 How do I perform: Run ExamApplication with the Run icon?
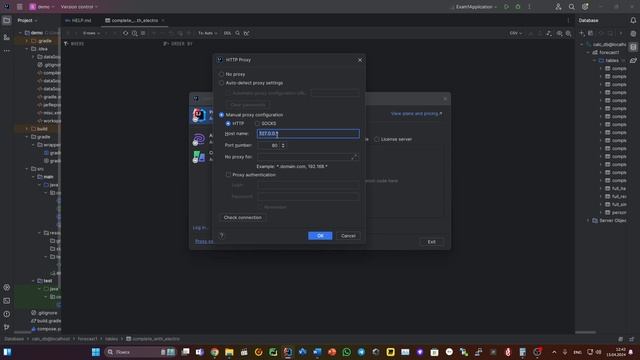pos(507,7)
